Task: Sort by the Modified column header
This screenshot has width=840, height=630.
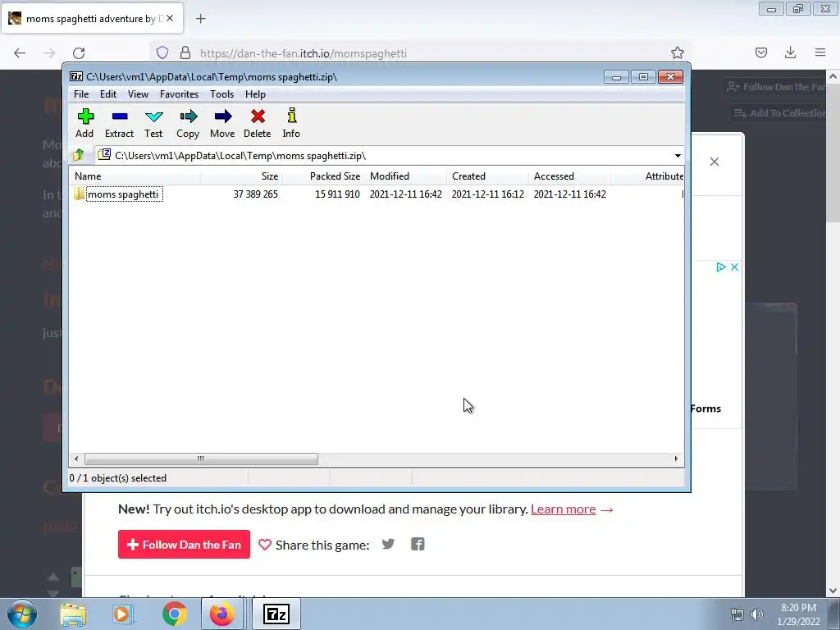Action: pos(406,176)
